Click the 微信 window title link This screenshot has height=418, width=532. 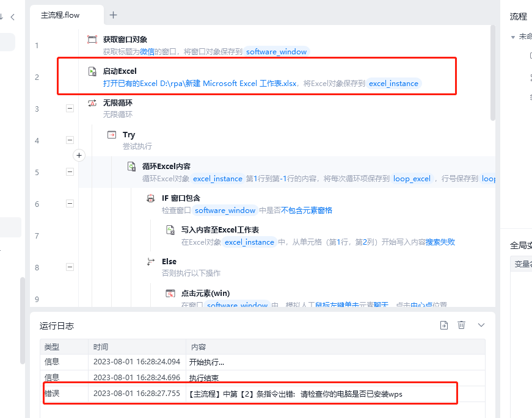(147, 51)
